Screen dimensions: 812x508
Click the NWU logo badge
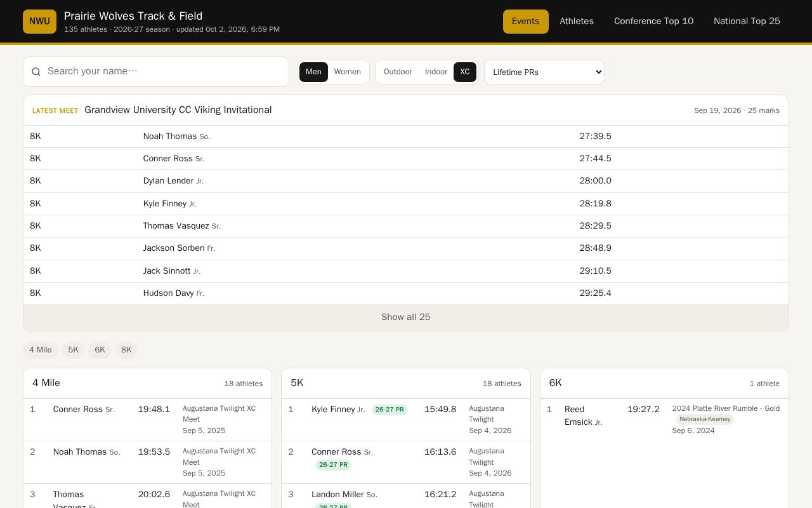[39, 22]
